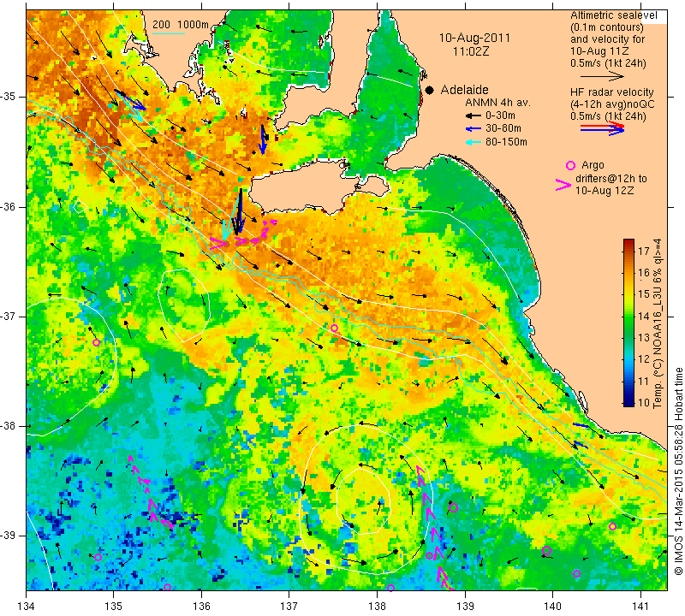
Task: Click the latitude axis label '-39'
Action: (11, 536)
